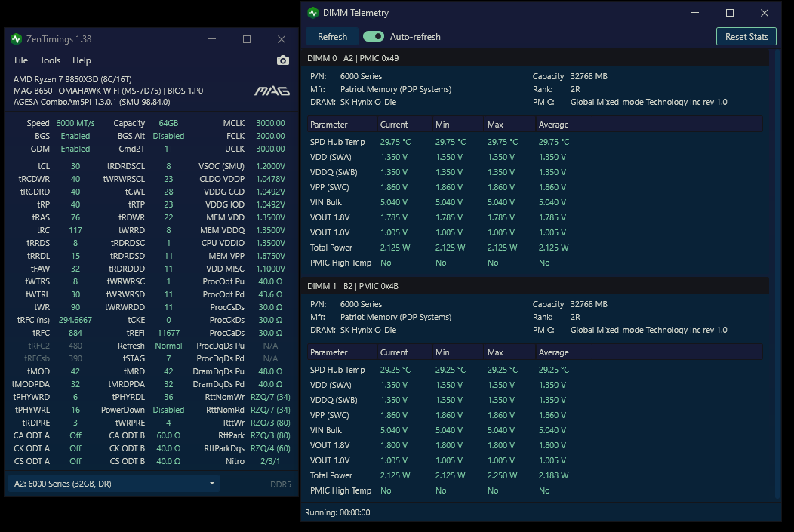Toggle the Auto-refresh switch off
The height and width of the screenshot is (532, 794).
[374, 36]
